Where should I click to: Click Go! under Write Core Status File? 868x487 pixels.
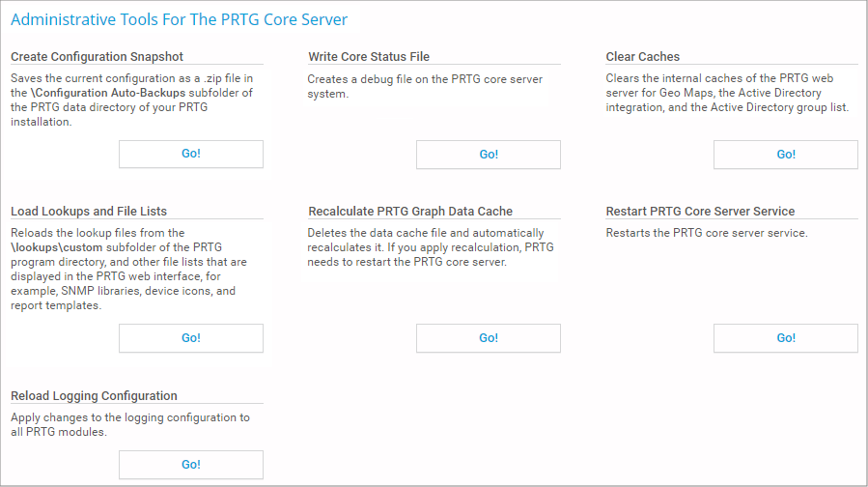coord(489,155)
